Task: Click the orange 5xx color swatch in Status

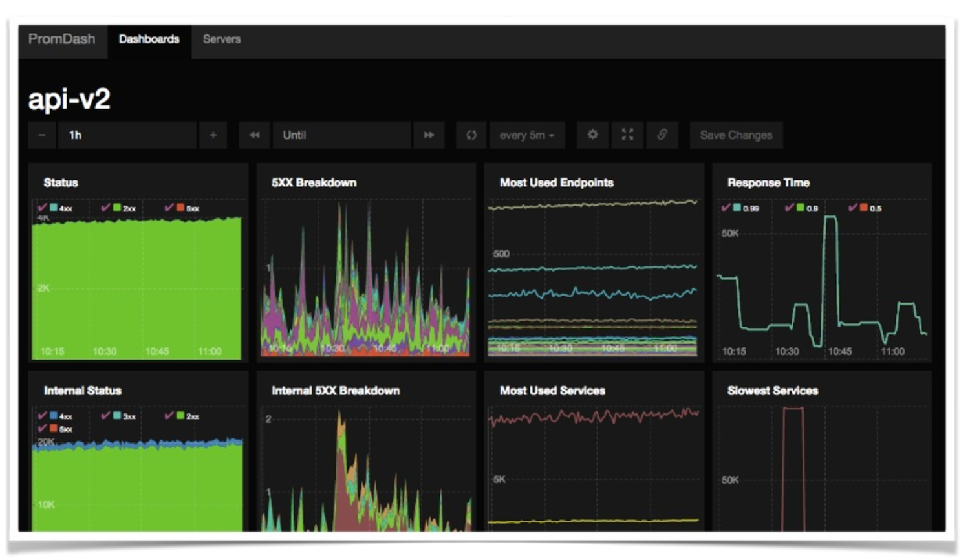Action: tap(181, 208)
